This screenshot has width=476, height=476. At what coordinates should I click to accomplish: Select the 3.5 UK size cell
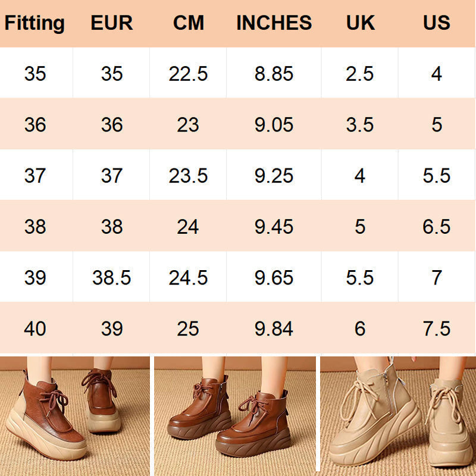tap(360, 125)
